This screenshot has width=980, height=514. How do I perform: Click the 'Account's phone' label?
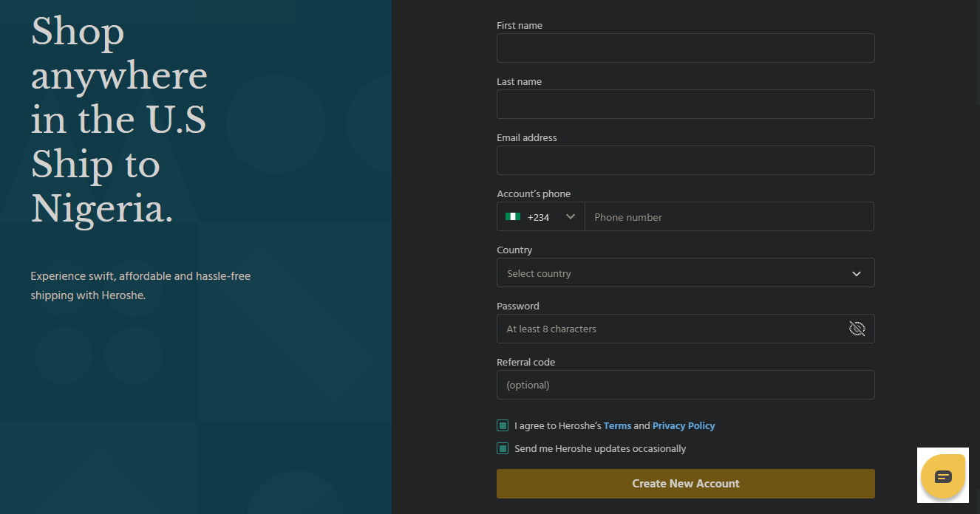coord(534,193)
